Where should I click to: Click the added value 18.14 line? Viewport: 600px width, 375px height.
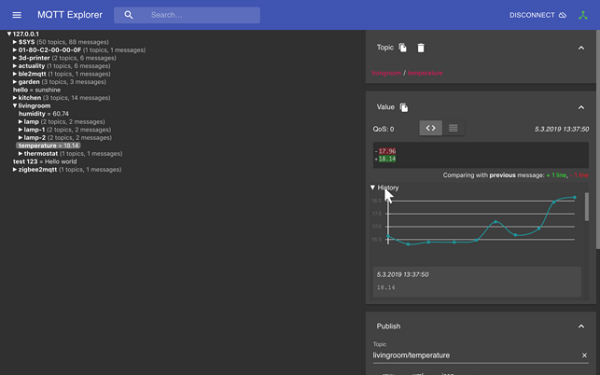387,159
